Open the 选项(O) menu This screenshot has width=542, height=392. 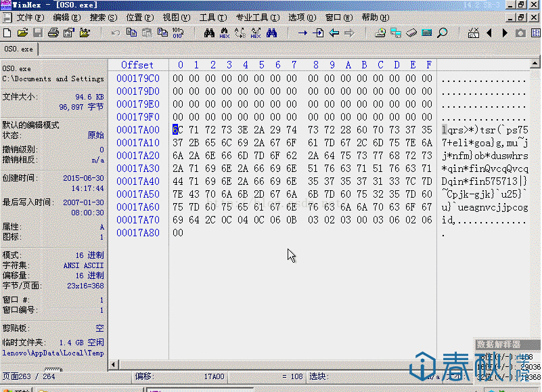[302, 18]
